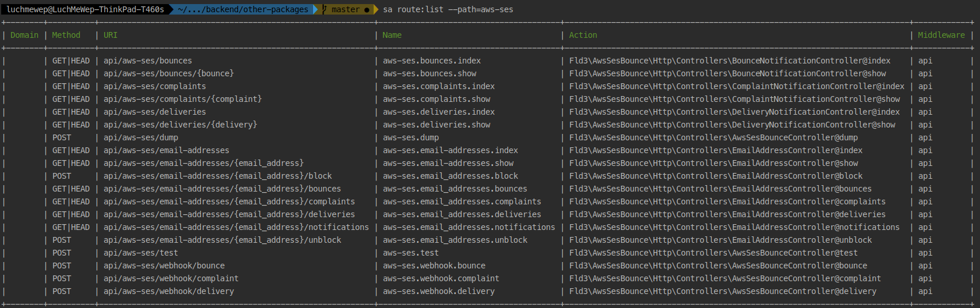980x308 pixels.
Task: Click action DeliveryNotificationController@show
Action: pos(732,125)
